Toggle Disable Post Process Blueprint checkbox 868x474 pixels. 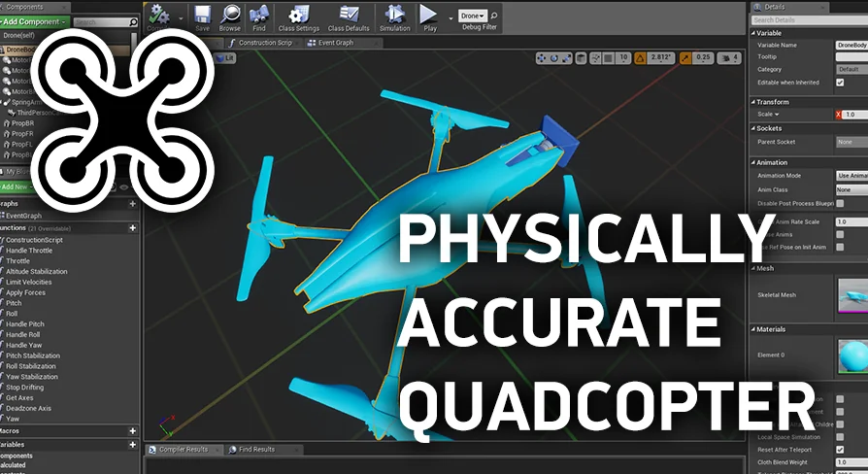tap(840, 204)
